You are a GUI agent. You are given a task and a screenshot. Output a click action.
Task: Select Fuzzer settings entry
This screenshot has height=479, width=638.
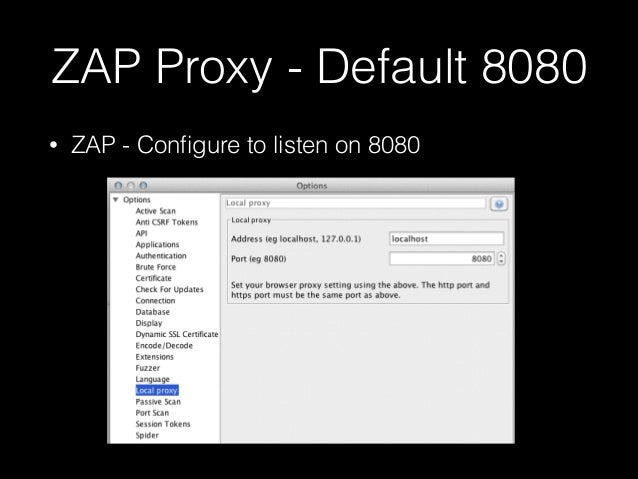coord(147,368)
